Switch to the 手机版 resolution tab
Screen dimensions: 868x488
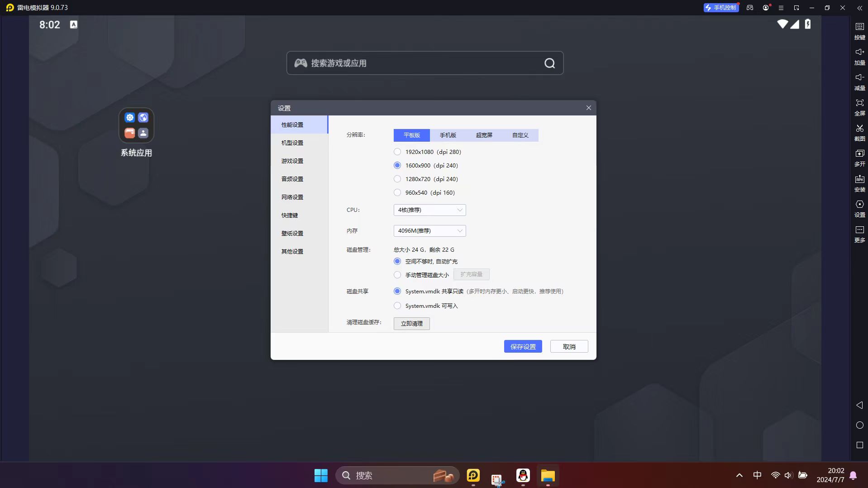[448, 135]
